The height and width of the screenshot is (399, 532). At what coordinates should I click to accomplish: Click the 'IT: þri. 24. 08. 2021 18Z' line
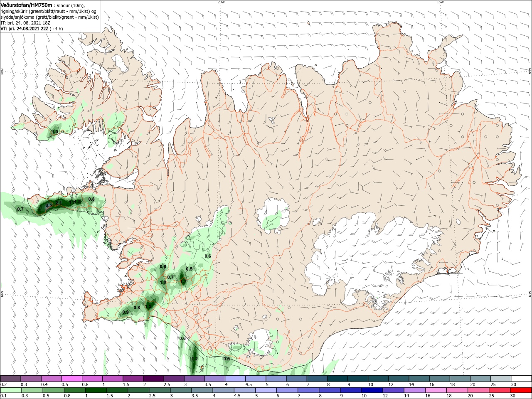(26, 23)
